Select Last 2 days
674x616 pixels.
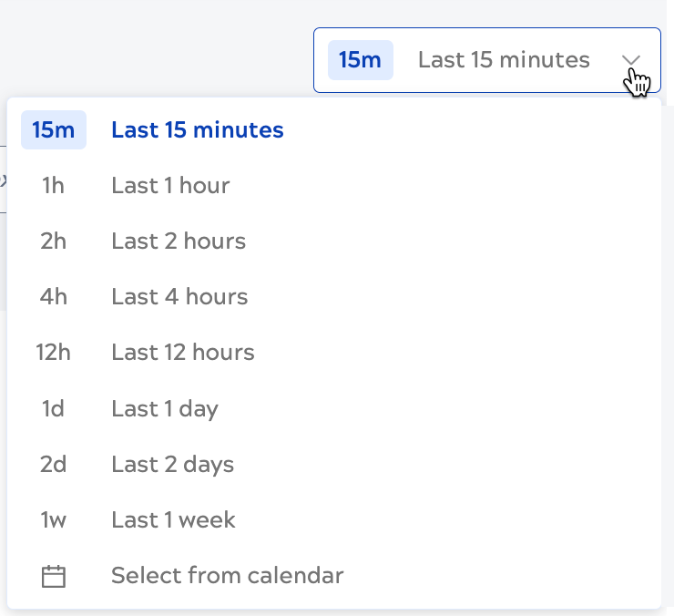[x=172, y=465]
